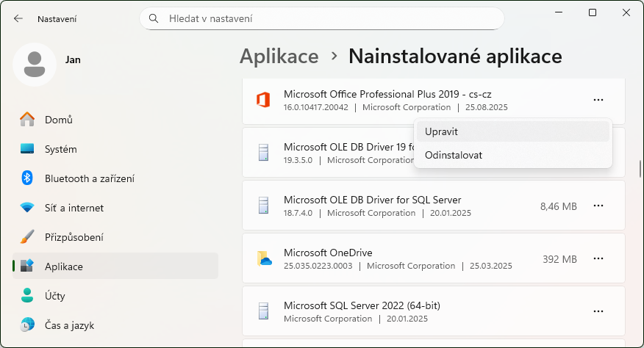The image size is (644, 348).
Task: Click the back arrow in Nastavení
Action: click(x=18, y=18)
